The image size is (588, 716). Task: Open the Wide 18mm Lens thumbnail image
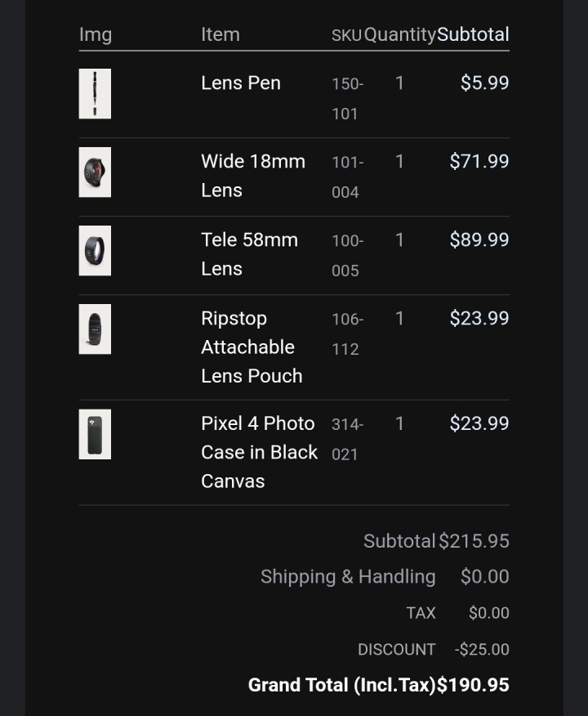pyautogui.click(x=95, y=172)
